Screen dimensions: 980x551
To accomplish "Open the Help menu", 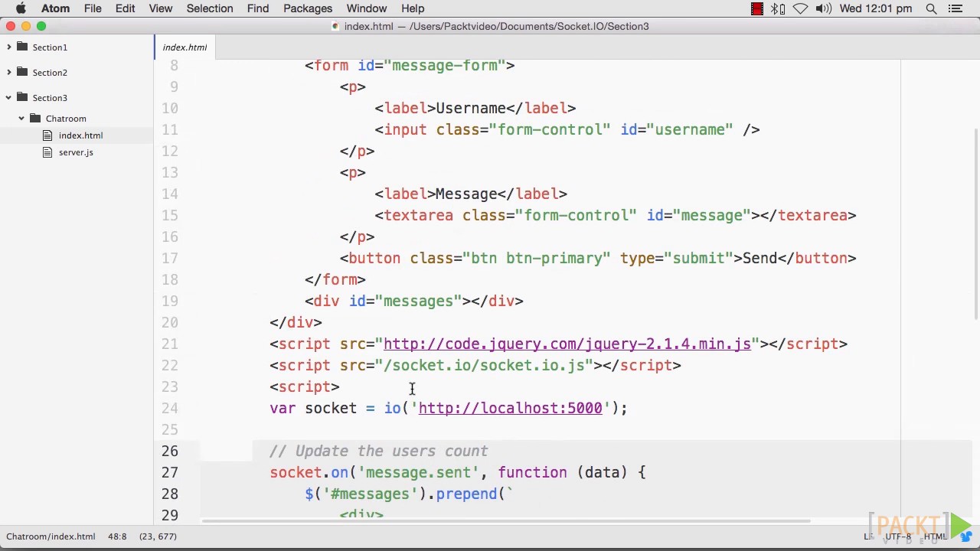I will click(413, 8).
